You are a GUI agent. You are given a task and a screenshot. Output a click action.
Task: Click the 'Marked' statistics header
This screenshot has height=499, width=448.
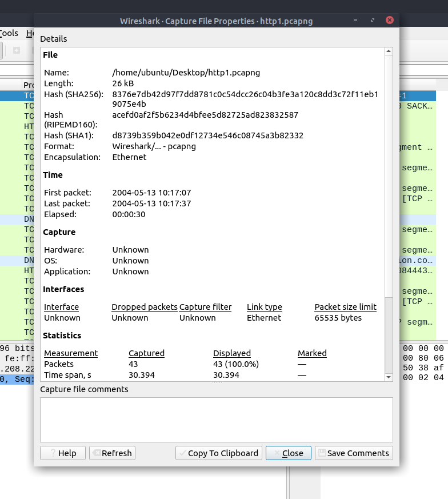click(312, 353)
